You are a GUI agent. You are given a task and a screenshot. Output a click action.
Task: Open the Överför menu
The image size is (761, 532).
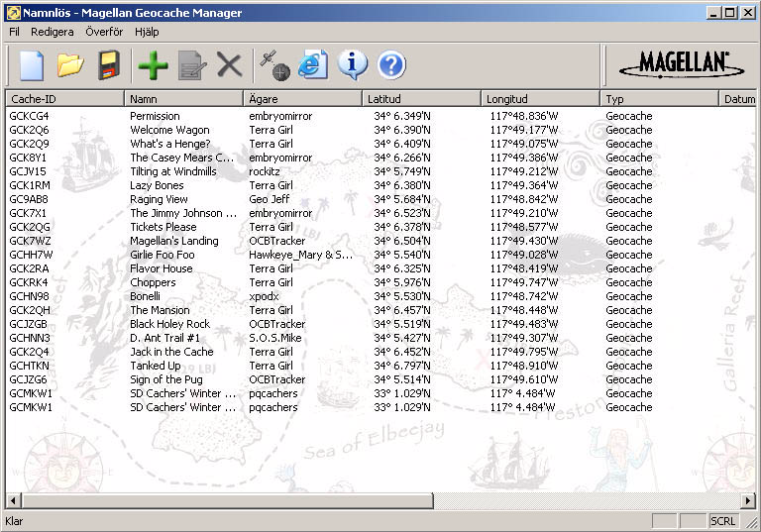[x=104, y=32]
